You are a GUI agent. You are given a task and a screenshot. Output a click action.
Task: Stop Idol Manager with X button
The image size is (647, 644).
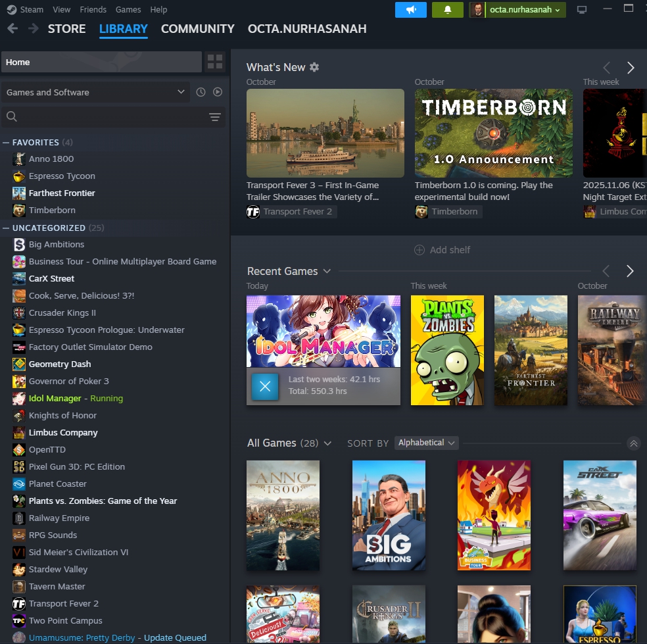point(265,386)
